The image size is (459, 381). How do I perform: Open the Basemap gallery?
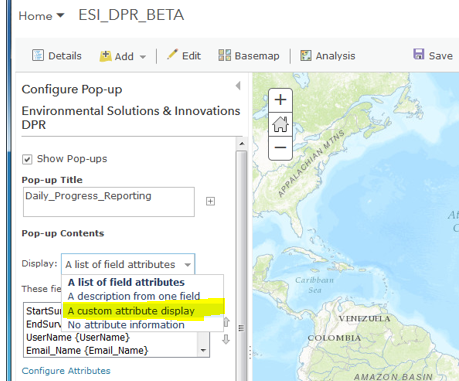249,55
